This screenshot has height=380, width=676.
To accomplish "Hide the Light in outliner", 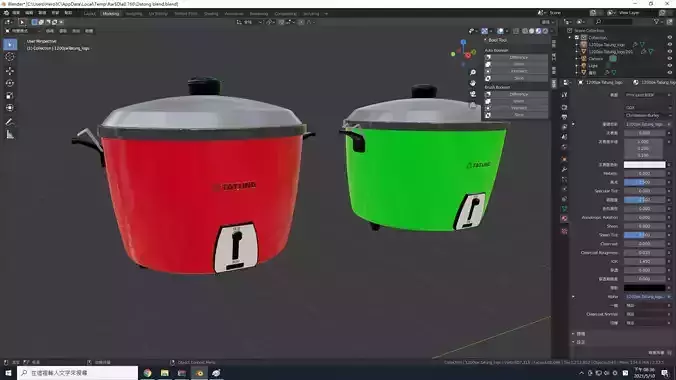I will point(670,66).
